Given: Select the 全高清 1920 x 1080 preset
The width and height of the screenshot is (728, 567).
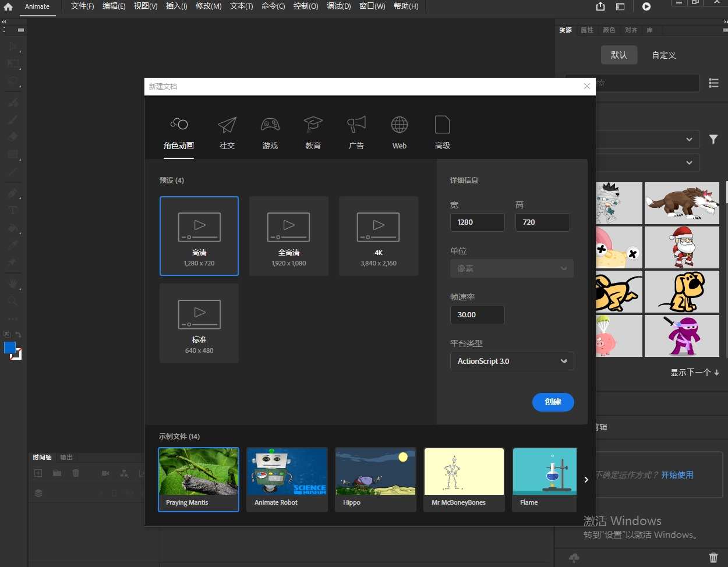Looking at the screenshot, I should click(x=289, y=236).
